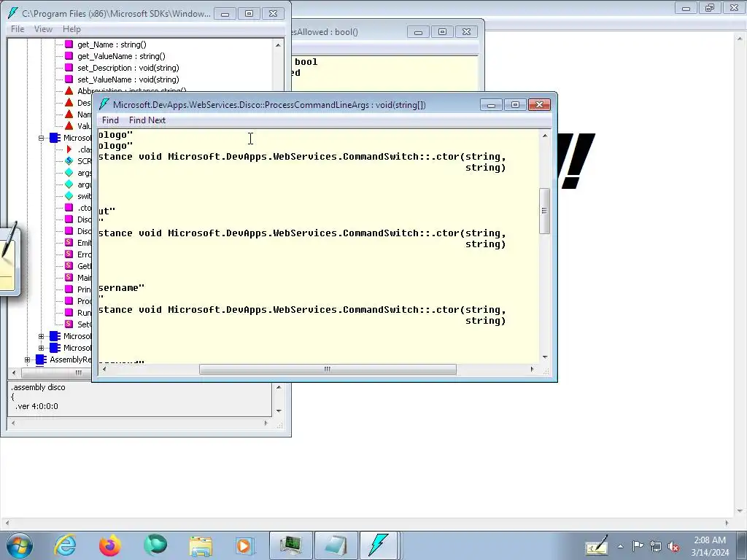Click the esAllowed : bool() window title bar
Image resolution: width=747 pixels, height=560 pixels.
[x=348, y=32]
